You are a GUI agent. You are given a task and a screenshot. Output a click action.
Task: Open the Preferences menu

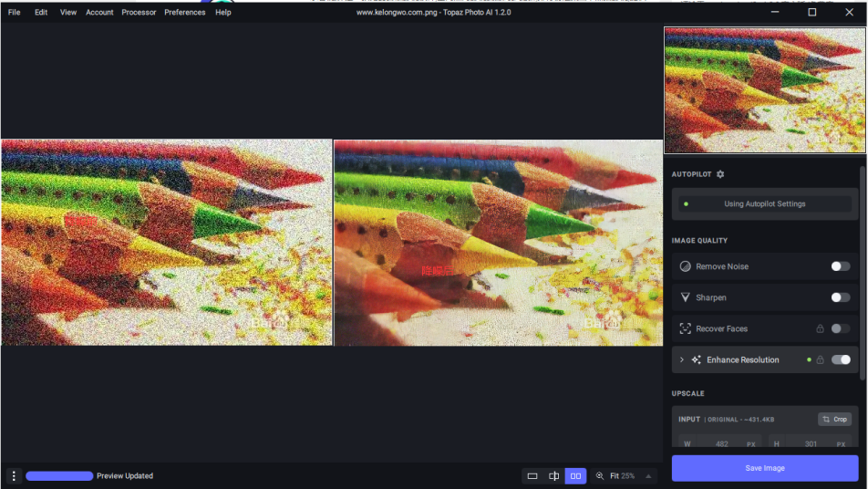pos(185,13)
